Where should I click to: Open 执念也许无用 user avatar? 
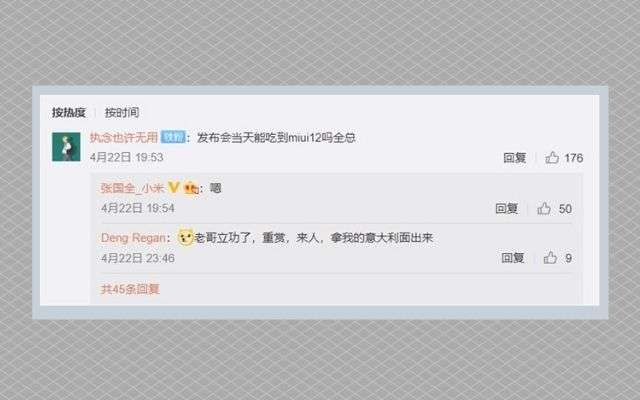pos(66,147)
